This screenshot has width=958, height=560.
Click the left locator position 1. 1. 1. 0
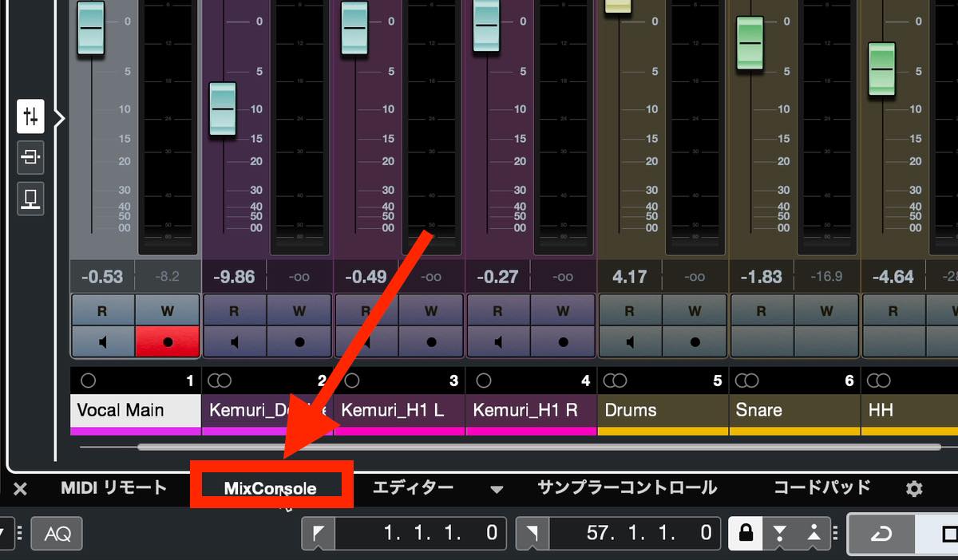coord(422,533)
